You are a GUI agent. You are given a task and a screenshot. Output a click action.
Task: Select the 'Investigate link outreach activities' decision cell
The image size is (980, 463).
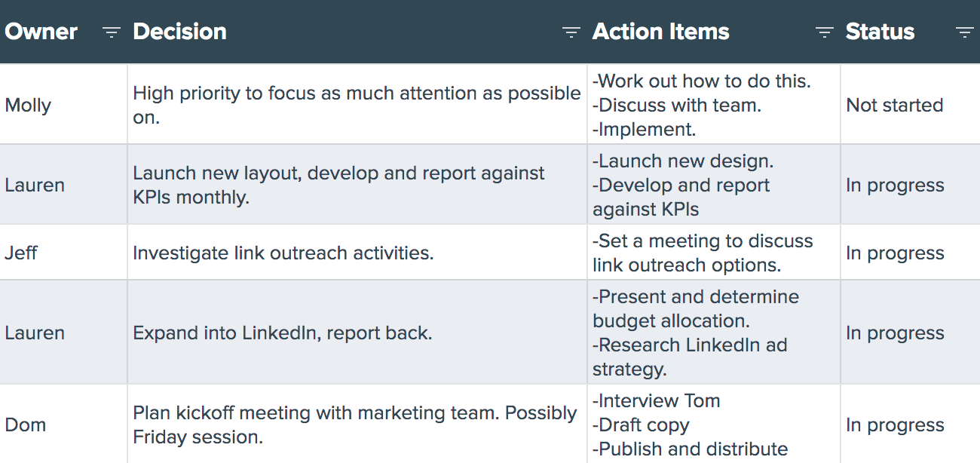283,253
